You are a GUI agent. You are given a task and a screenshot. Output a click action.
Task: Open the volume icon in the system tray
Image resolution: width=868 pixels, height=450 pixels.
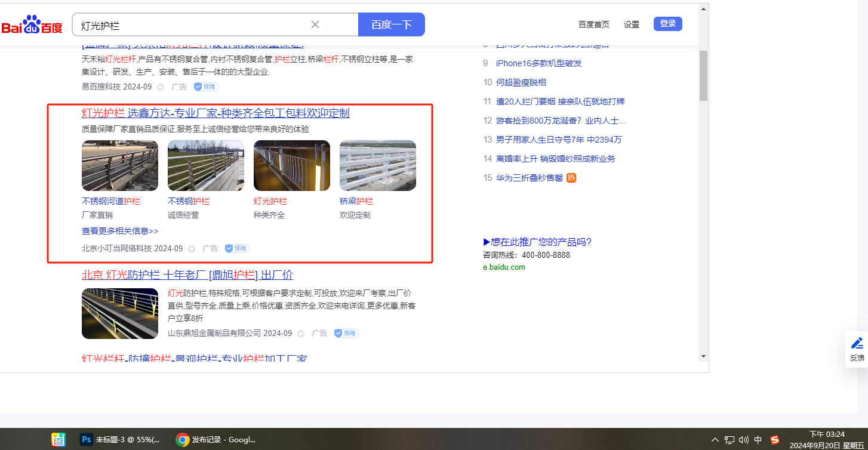point(743,440)
